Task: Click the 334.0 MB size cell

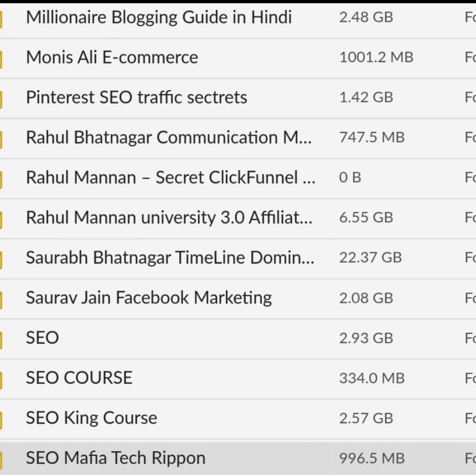Action: coord(371,378)
